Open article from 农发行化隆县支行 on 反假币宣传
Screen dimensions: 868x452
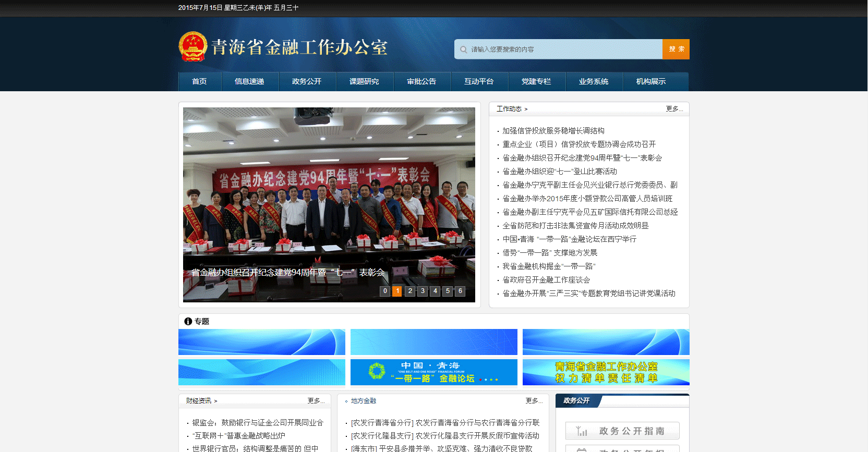[445, 436]
